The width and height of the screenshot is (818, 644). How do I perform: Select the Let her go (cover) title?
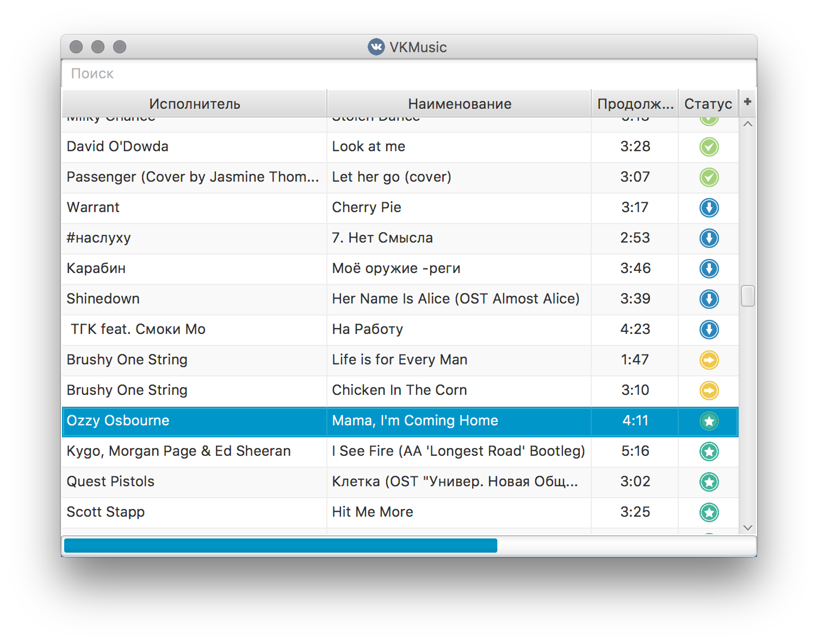(x=459, y=177)
